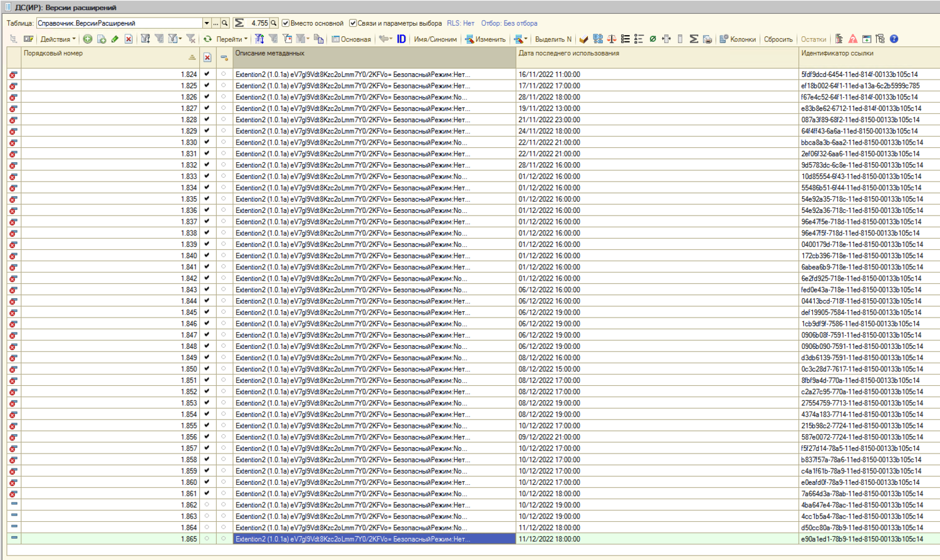Click the blue ID toolbar icon
Image resolution: width=940 pixels, height=560 pixels.
click(x=401, y=39)
